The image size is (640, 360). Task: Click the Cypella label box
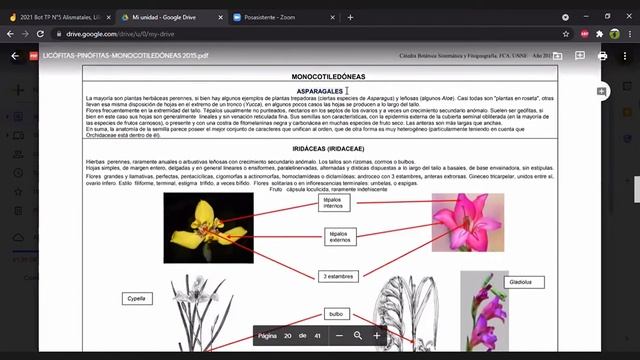(137, 298)
